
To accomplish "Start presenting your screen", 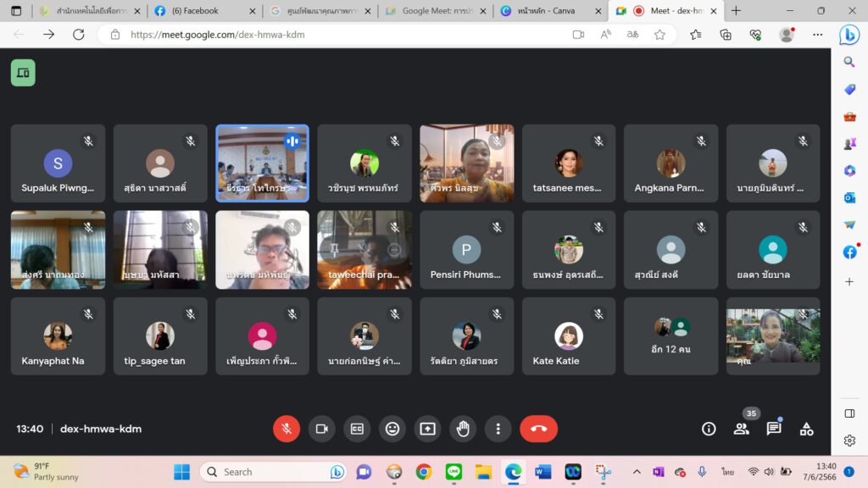I will [x=427, y=429].
